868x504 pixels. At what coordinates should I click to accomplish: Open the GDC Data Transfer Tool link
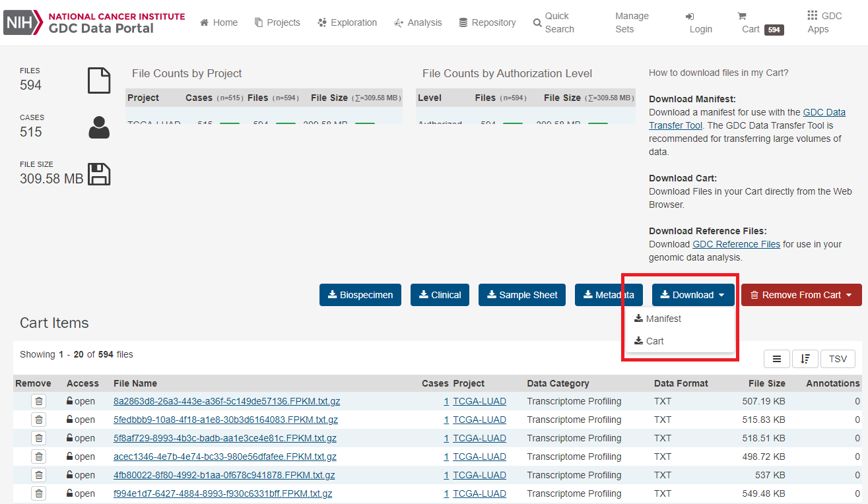(747, 119)
